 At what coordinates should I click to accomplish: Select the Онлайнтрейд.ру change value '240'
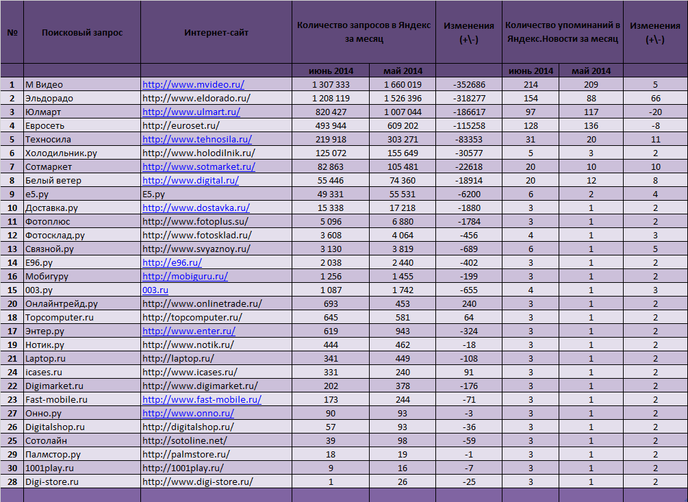(469, 304)
